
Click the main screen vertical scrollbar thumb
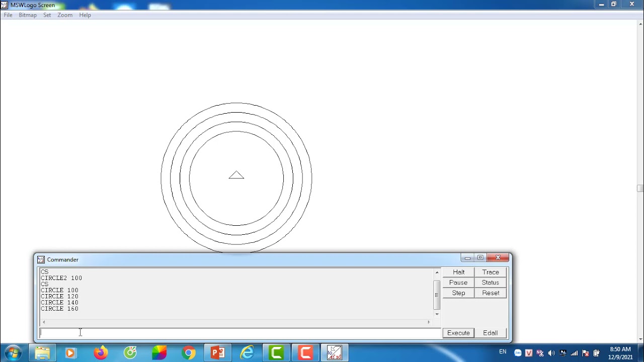tap(640, 189)
